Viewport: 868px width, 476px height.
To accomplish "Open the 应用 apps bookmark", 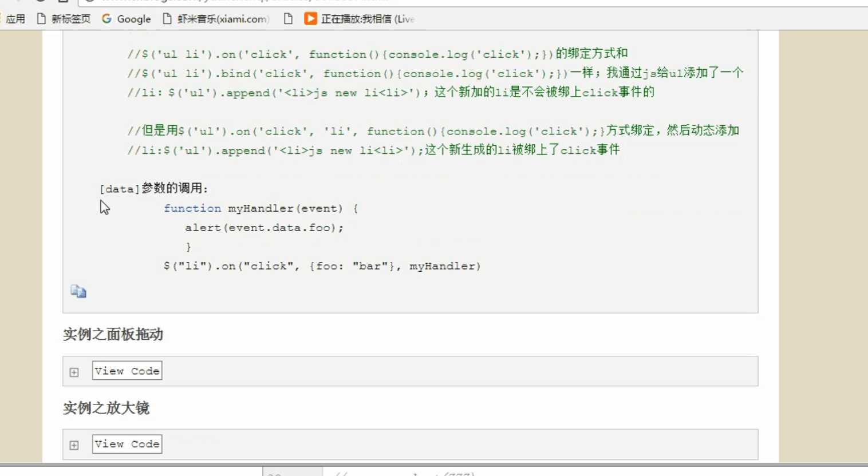I will 15,19.
